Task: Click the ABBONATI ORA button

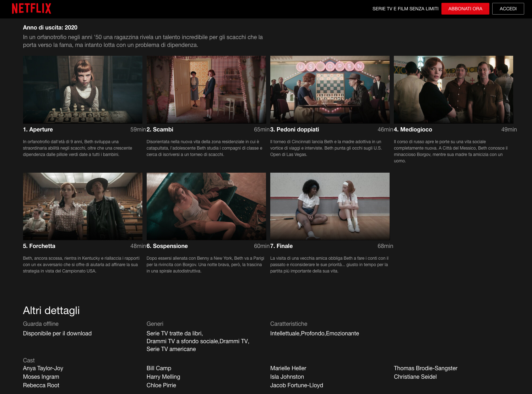Action: click(465, 9)
